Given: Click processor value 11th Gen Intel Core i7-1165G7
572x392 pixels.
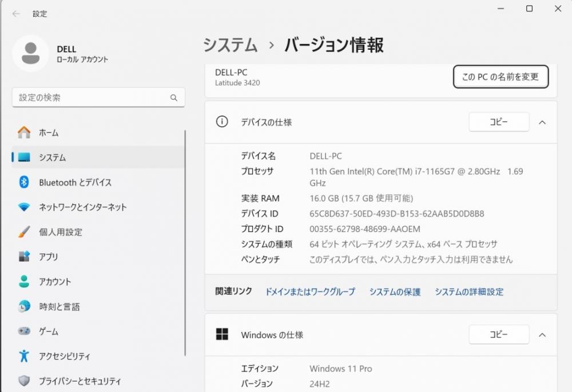Looking at the screenshot, I should tap(416, 177).
